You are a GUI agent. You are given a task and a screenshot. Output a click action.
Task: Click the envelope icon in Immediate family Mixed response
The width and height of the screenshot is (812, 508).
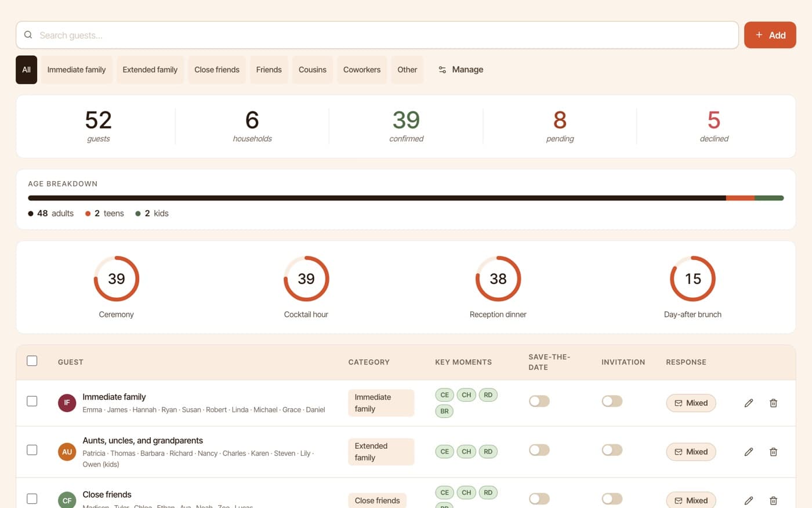pyautogui.click(x=678, y=403)
